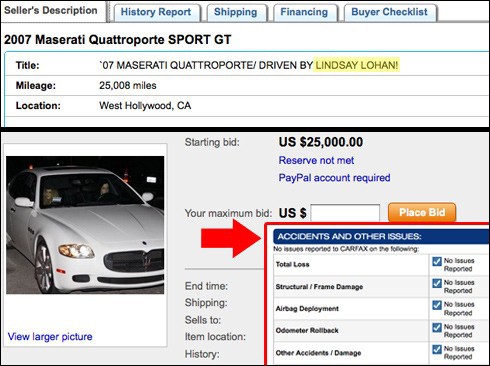Image resolution: width=490 pixels, height=366 pixels.
Task: Toggle the Total Loss checkbox
Action: [437, 262]
